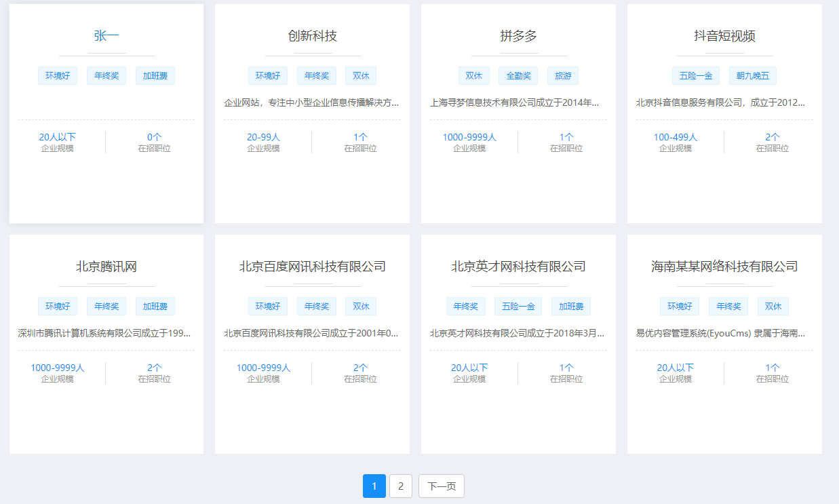Click the description starting 企业网站，专注中小型
The image size is (839, 504).
[x=312, y=103]
